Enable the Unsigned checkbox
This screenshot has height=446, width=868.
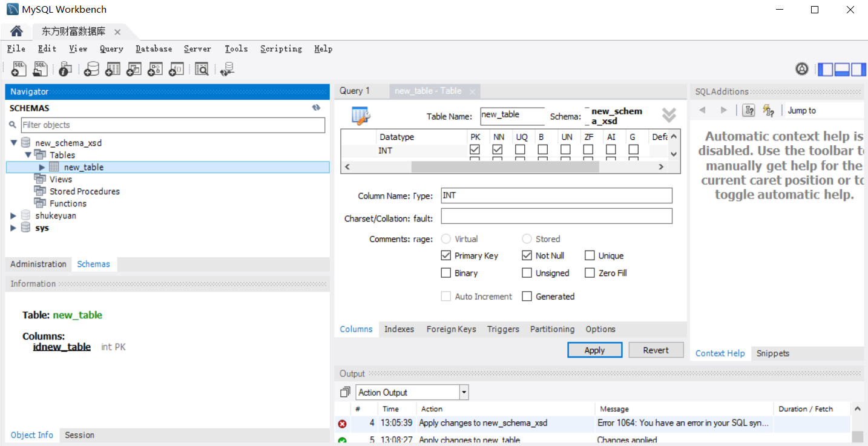tap(527, 273)
